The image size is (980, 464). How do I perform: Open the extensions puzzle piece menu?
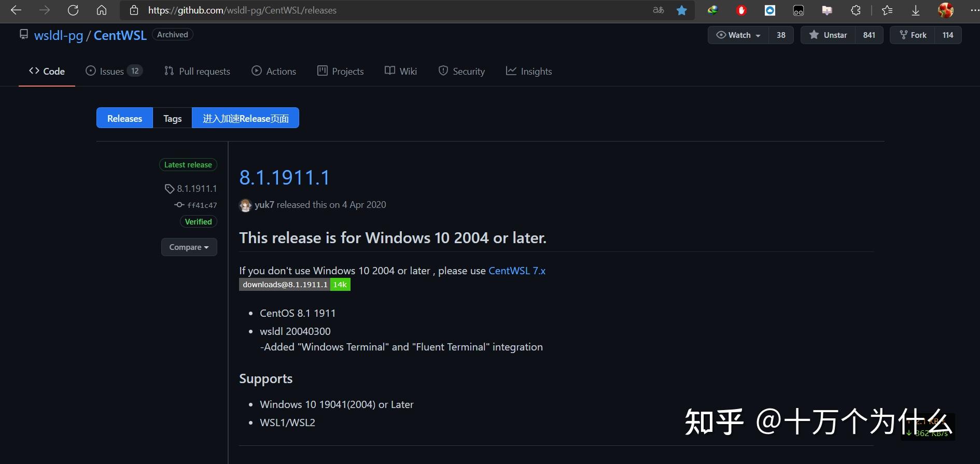[x=856, y=10]
